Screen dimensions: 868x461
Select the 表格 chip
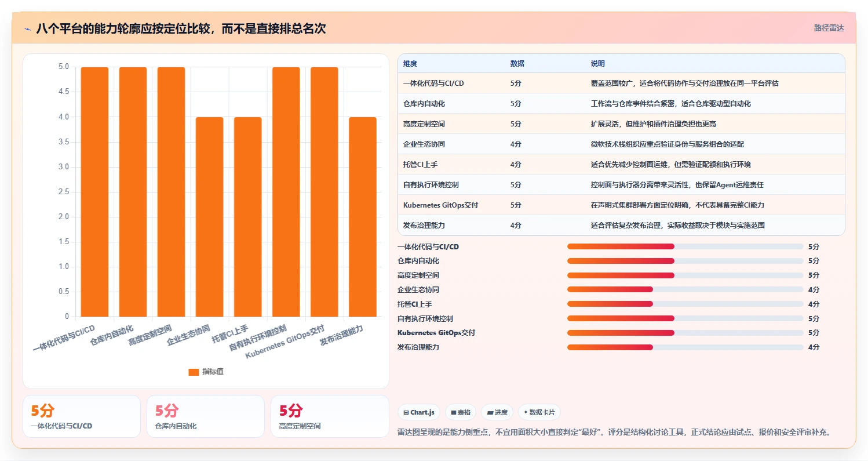pyautogui.click(x=461, y=412)
